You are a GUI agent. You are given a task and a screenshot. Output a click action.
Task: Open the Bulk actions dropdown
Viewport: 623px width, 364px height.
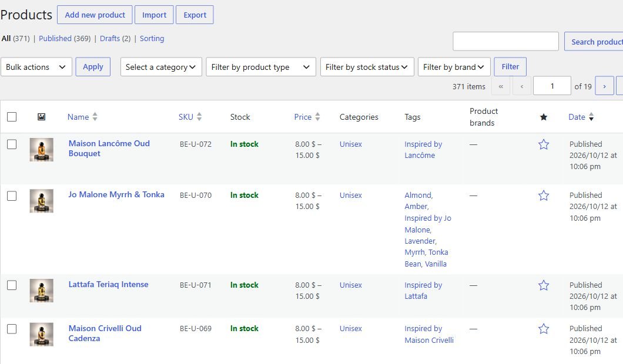[x=36, y=67]
